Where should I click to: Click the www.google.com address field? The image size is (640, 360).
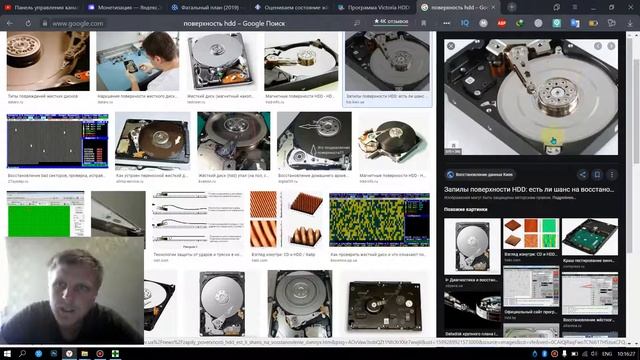pos(78,24)
